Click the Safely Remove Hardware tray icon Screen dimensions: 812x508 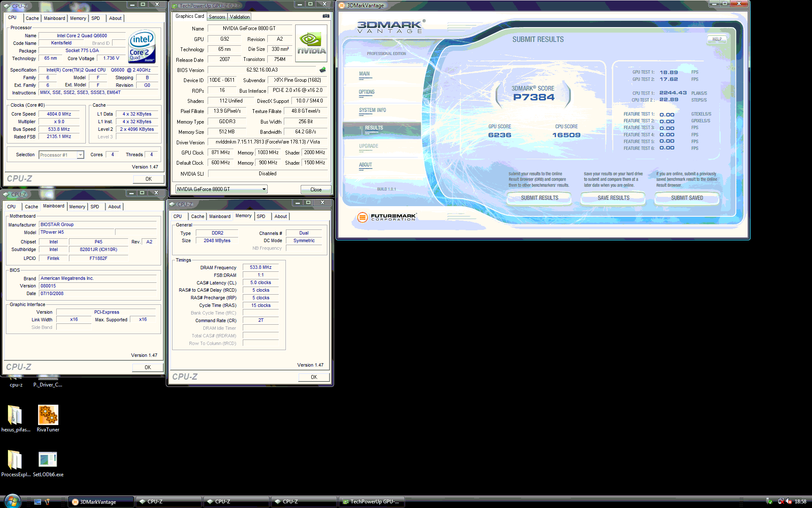pos(769,502)
